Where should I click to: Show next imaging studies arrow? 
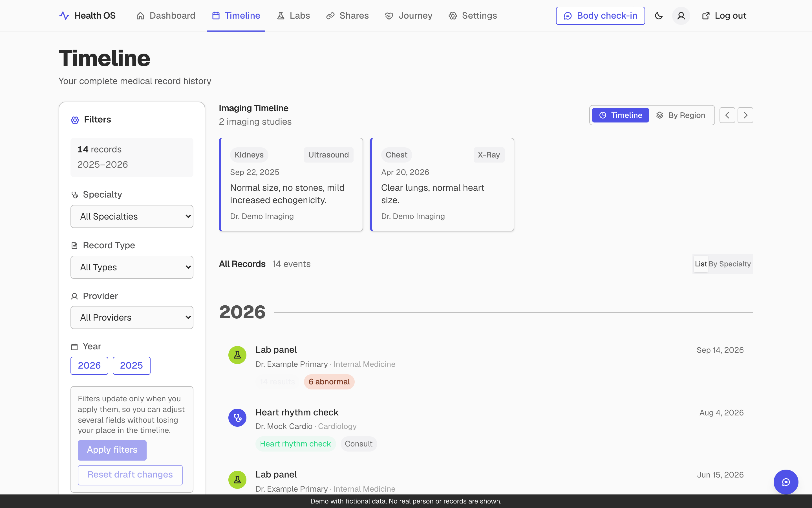coord(745,115)
